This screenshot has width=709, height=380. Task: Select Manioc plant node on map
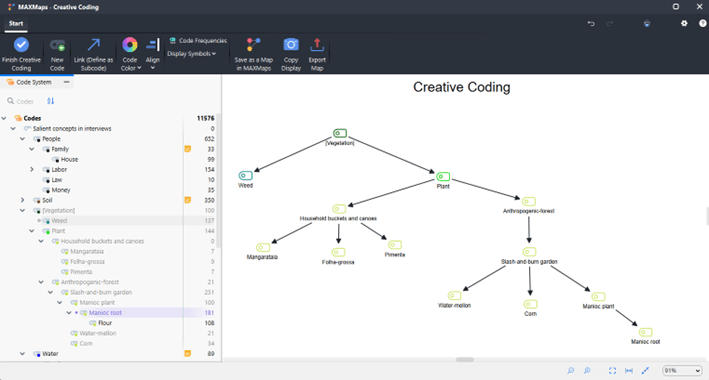coord(598,297)
